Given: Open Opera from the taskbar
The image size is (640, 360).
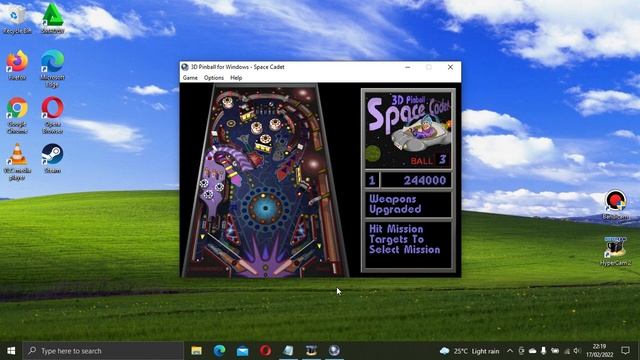Looking at the screenshot, I should point(265,351).
